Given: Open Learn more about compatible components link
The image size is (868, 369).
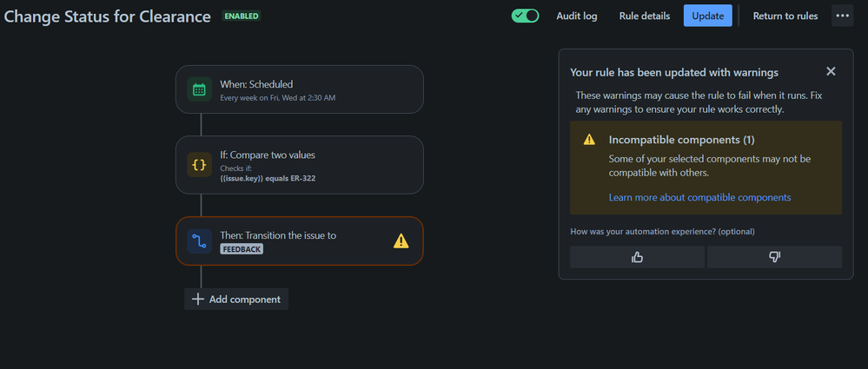Looking at the screenshot, I should tap(699, 197).
